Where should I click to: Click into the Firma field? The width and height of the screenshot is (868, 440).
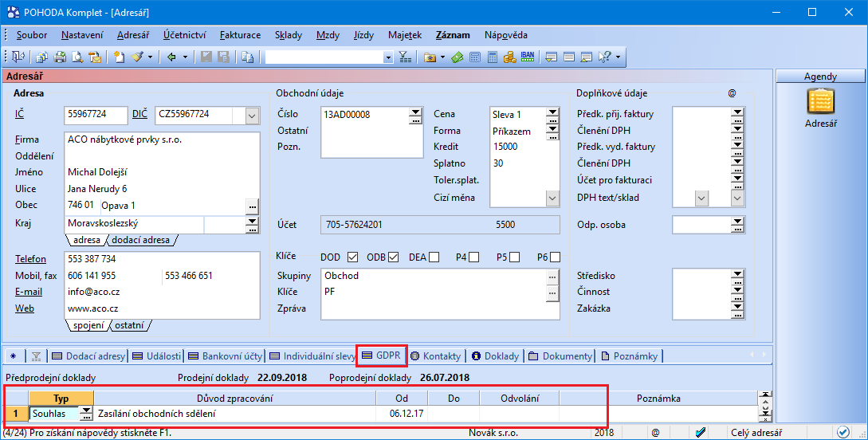click(x=163, y=139)
